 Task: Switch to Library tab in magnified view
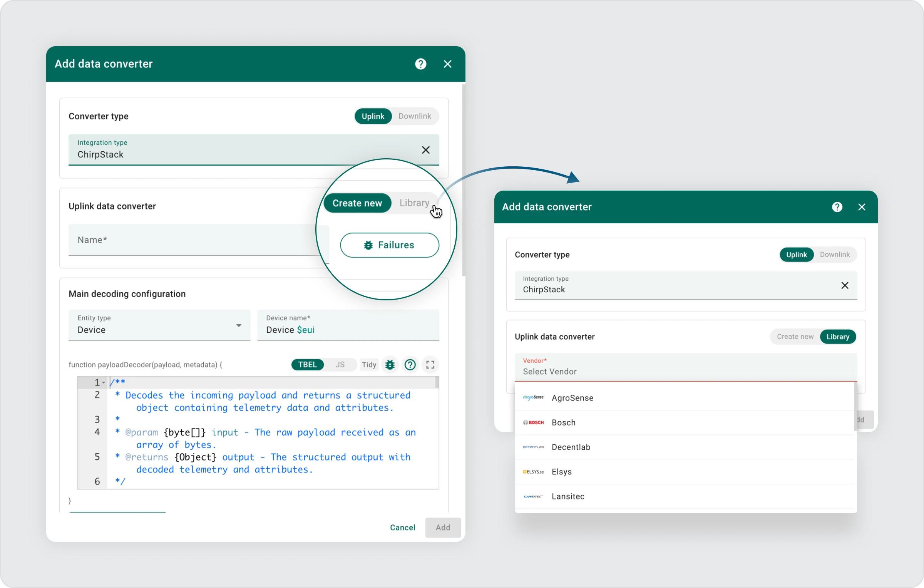pos(414,203)
